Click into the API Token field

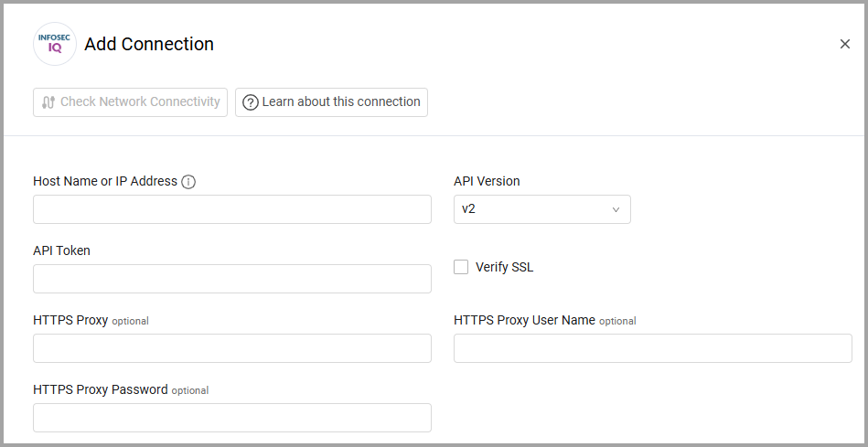pyautogui.click(x=231, y=279)
